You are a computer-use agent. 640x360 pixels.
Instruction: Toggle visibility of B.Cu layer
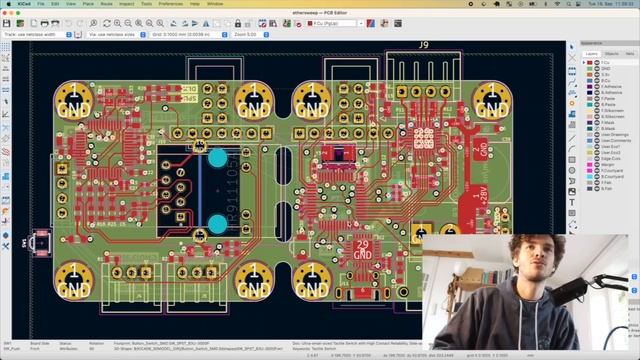pos(597,81)
